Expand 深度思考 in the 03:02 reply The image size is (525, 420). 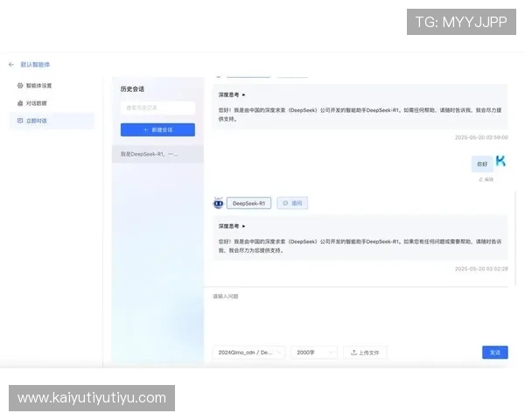coord(232,226)
